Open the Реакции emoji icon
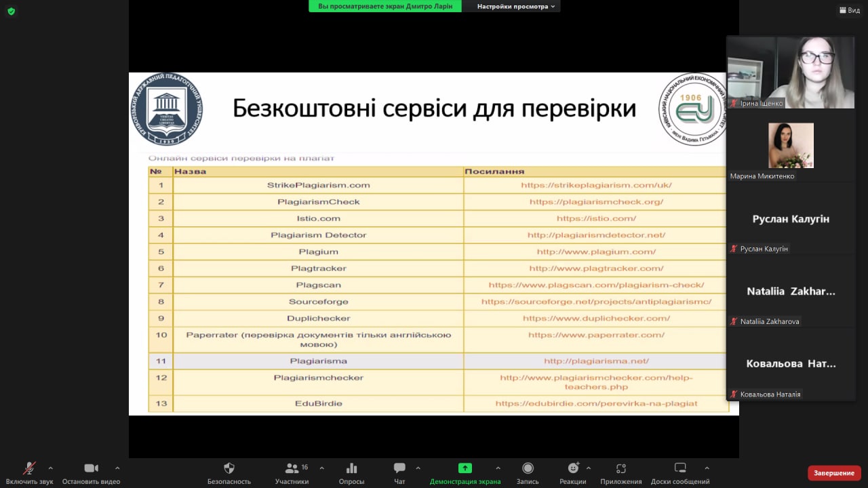 (x=573, y=468)
